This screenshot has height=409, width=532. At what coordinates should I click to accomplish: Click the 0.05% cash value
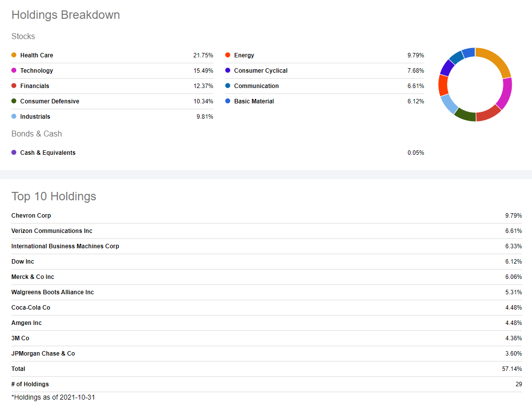pyautogui.click(x=415, y=153)
